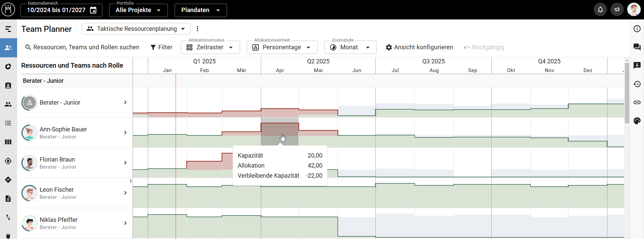The image size is (644, 239).
Task: Open the target crosshair sidebar icon
Action: (x=8, y=161)
